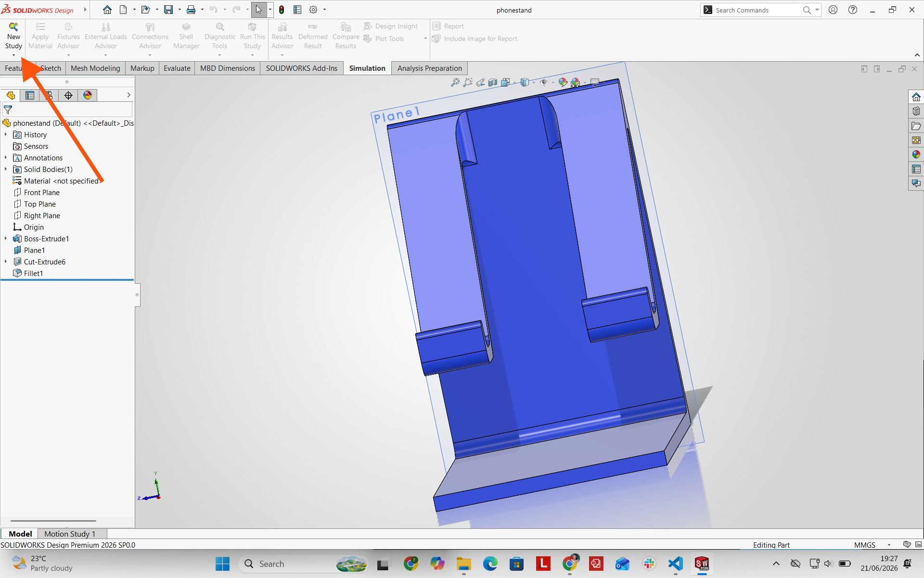This screenshot has width=924, height=578.
Task: Expand the Solid Bodies(1) node
Action: click(x=6, y=170)
